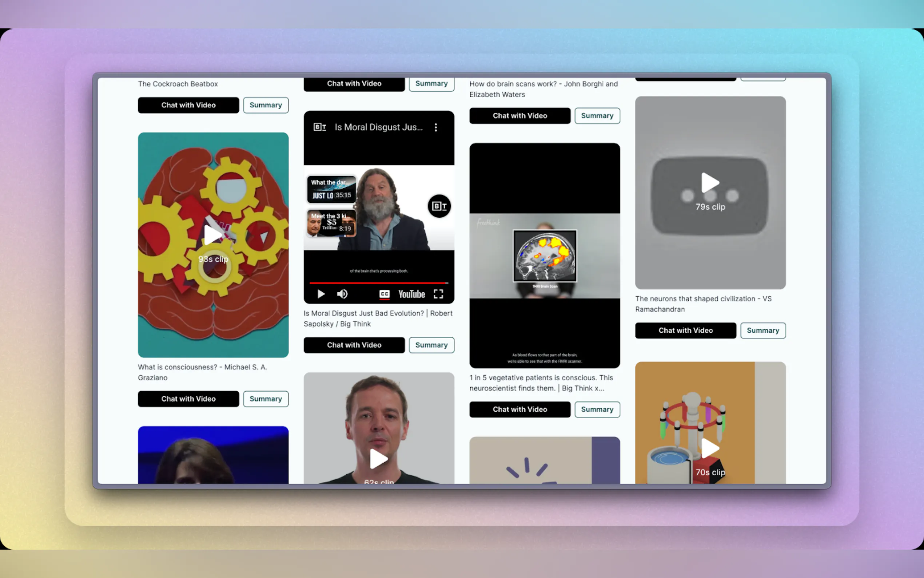The width and height of the screenshot is (924, 578).
Task: Play the clip with man's face
Action: (x=379, y=459)
